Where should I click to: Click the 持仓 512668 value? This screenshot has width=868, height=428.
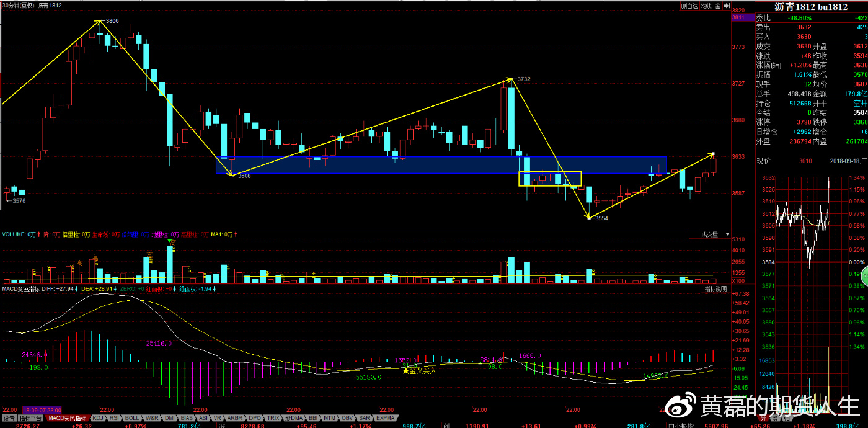tap(800, 103)
